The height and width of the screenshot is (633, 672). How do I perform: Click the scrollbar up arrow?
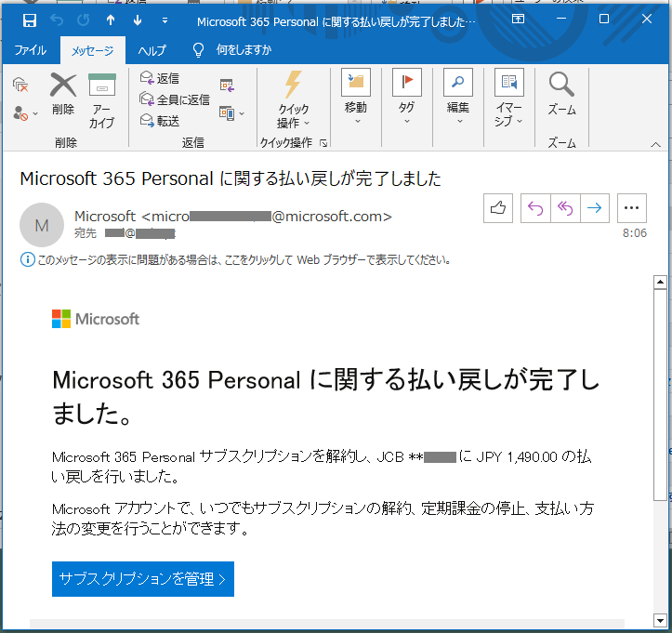pos(660,282)
